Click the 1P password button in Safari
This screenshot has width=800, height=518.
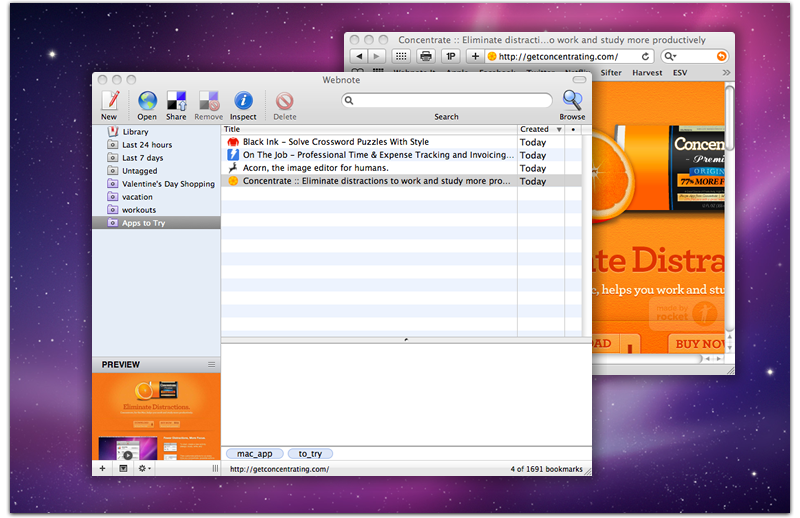click(x=451, y=56)
